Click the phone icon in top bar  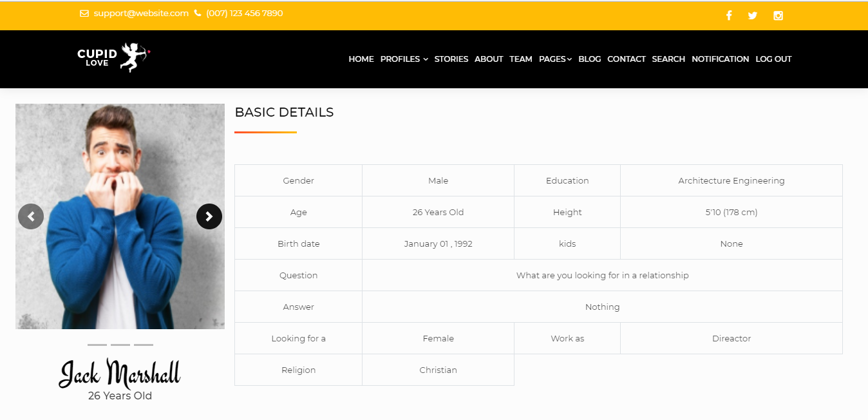click(198, 14)
